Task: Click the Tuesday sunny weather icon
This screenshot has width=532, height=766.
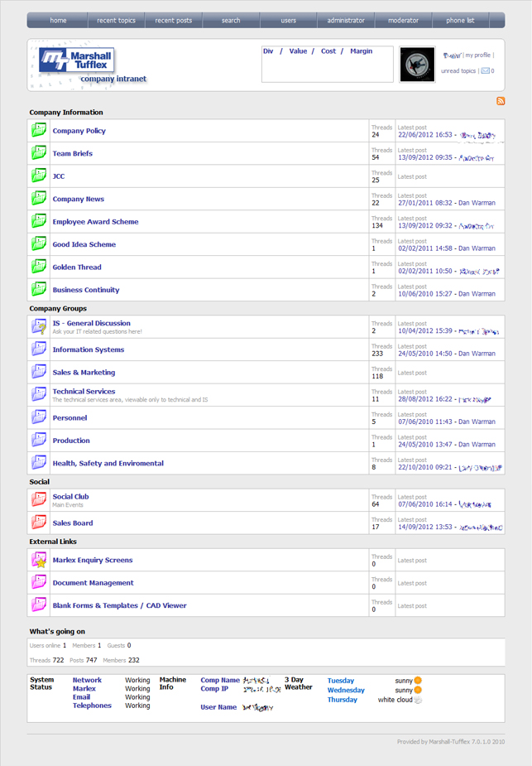Action: (418, 681)
